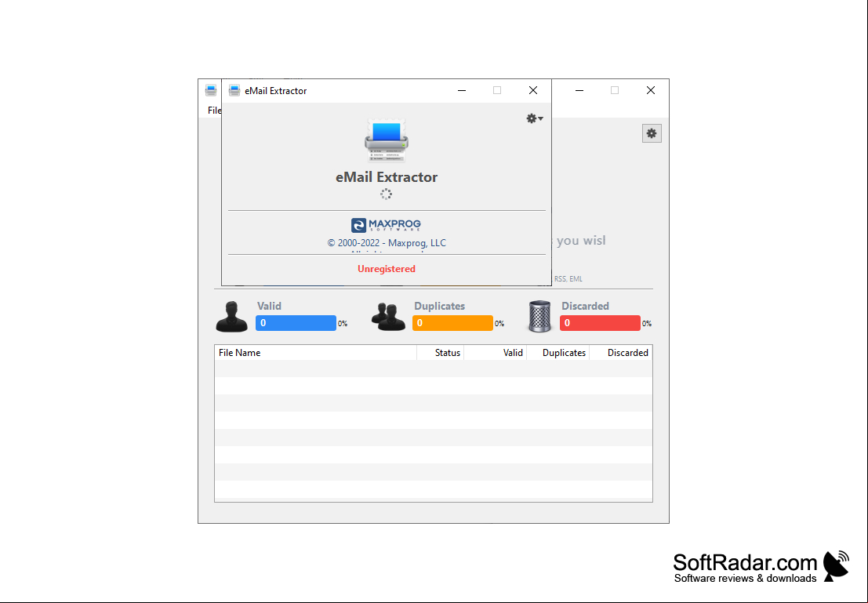Minimize the main window behind the splash
Image resolution: width=868 pixels, height=603 pixels.
click(x=579, y=90)
